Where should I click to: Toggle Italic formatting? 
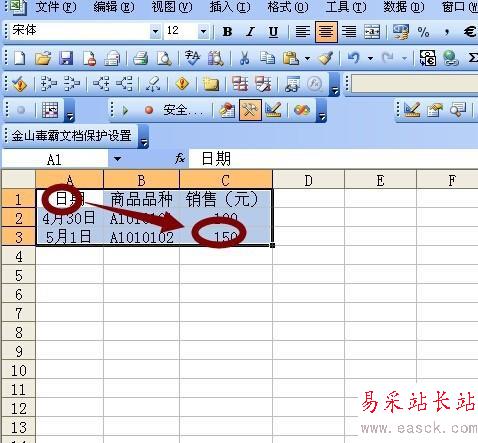tap(250, 32)
